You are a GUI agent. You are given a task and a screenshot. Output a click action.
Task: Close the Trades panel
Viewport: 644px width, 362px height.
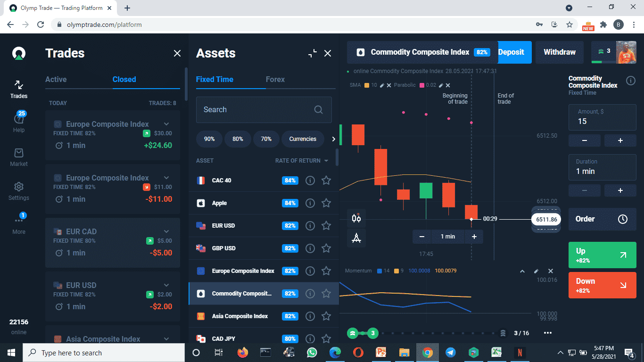pos(177,53)
